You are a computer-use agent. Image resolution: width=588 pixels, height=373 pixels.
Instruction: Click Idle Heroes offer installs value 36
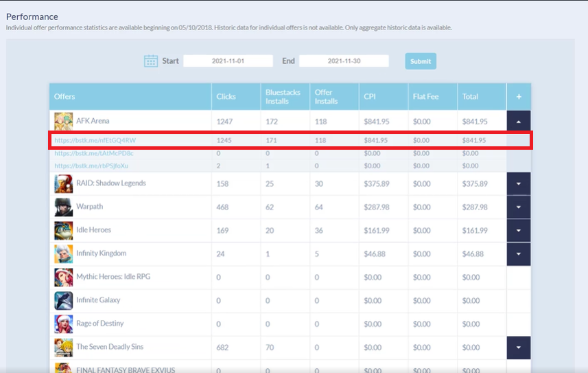(x=319, y=231)
